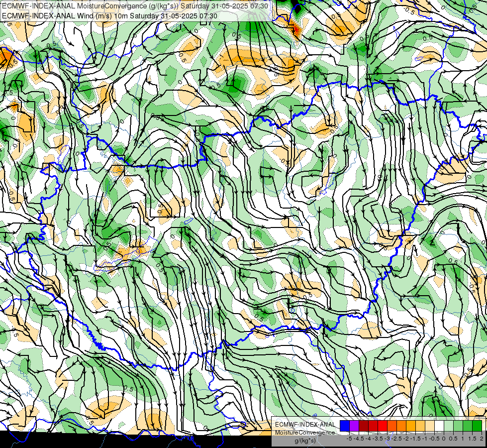487x448 pixels.
Task: Pick the orange swatch between -2.5 and -2
Action: [x=401, y=426]
